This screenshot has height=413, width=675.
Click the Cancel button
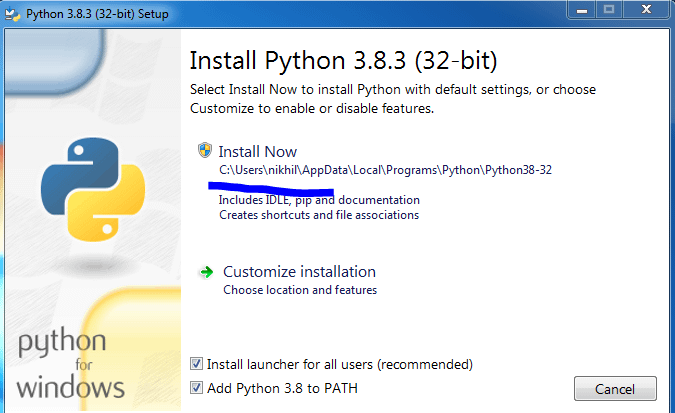pyautogui.click(x=615, y=389)
